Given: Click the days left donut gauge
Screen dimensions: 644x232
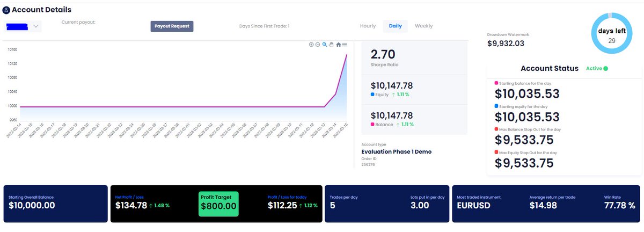Looking at the screenshot, I should pyautogui.click(x=612, y=34).
